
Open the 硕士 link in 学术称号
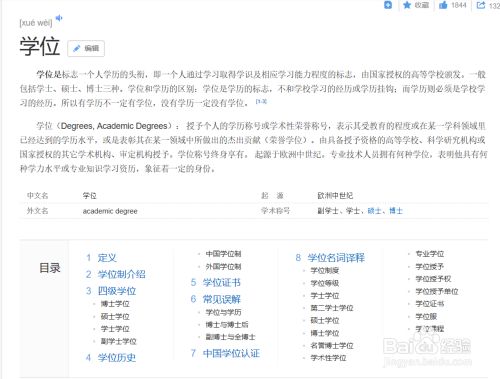click(374, 211)
